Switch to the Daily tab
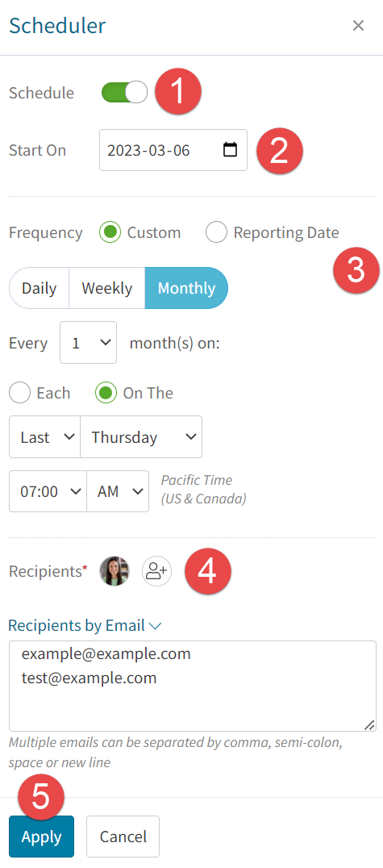The height and width of the screenshot is (868, 383). (39, 289)
